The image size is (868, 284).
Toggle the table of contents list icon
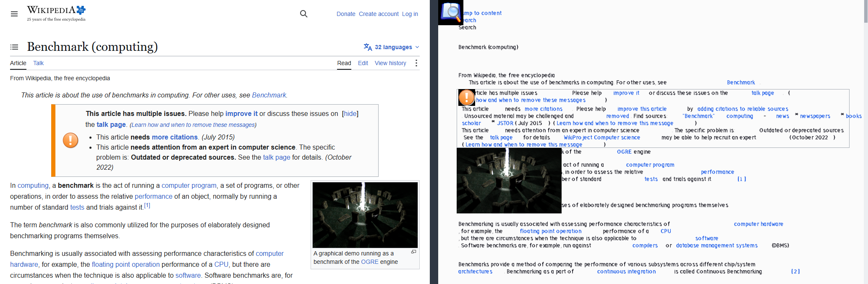pyautogui.click(x=14, y=47)
